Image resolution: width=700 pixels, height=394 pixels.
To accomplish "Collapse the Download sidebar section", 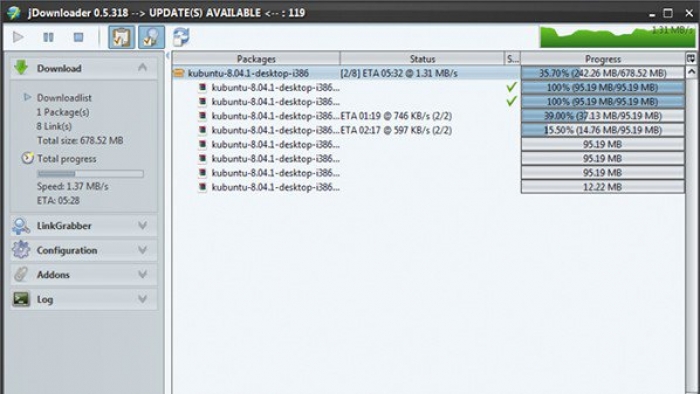I will [x=142, y=68].
